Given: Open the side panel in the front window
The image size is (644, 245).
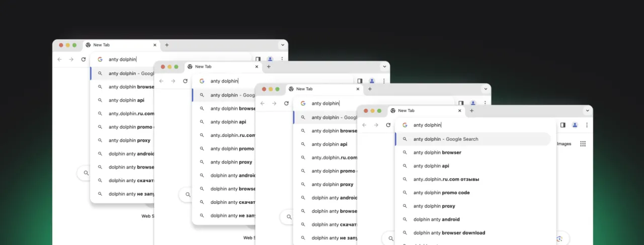Looking at the screenshot, I should pos(563,125).
